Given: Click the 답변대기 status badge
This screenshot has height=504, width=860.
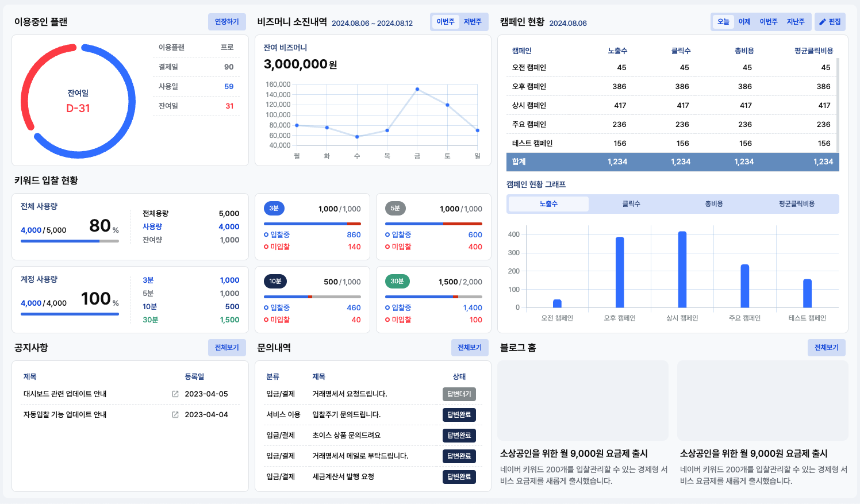Looking at the screenshot, I should pos(459,394).
